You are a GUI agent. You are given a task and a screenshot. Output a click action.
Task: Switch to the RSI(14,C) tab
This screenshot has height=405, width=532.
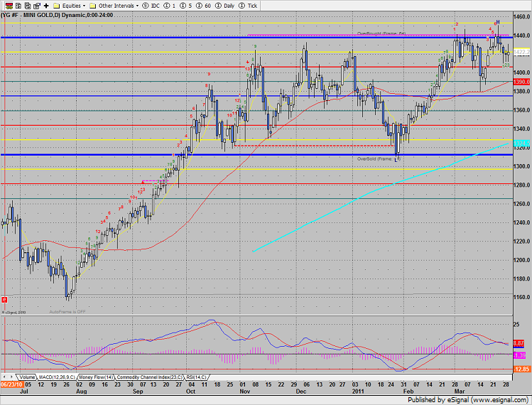[197, 377]
